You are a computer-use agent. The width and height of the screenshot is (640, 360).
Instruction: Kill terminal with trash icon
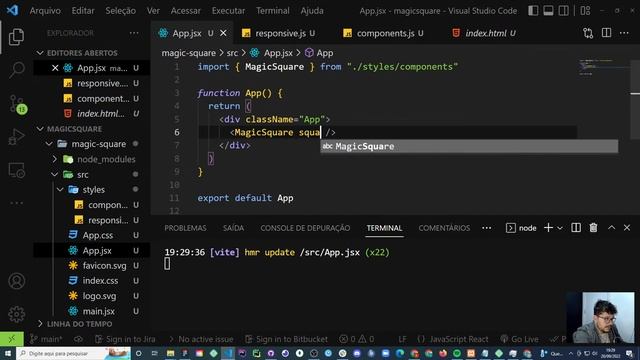(x=593, y=228)
